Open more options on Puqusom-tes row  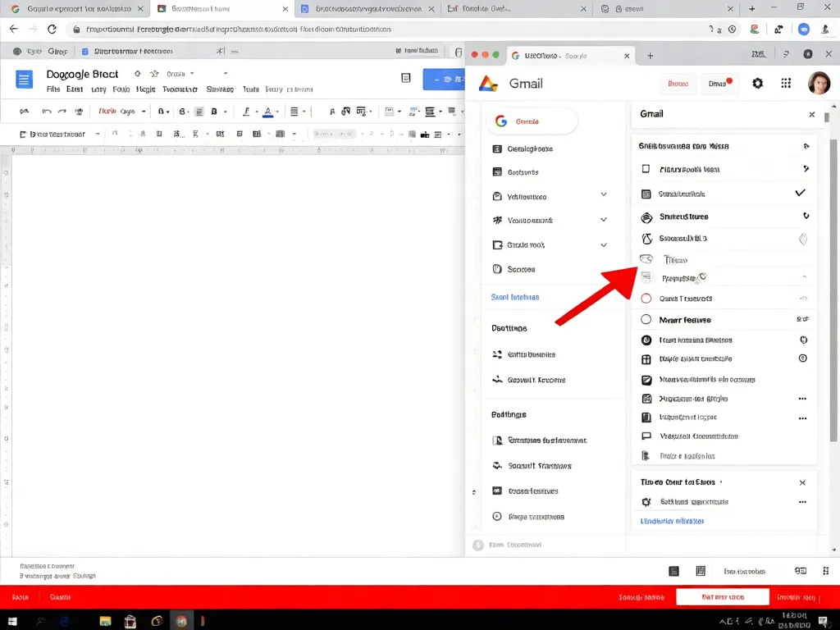(802, 399)
